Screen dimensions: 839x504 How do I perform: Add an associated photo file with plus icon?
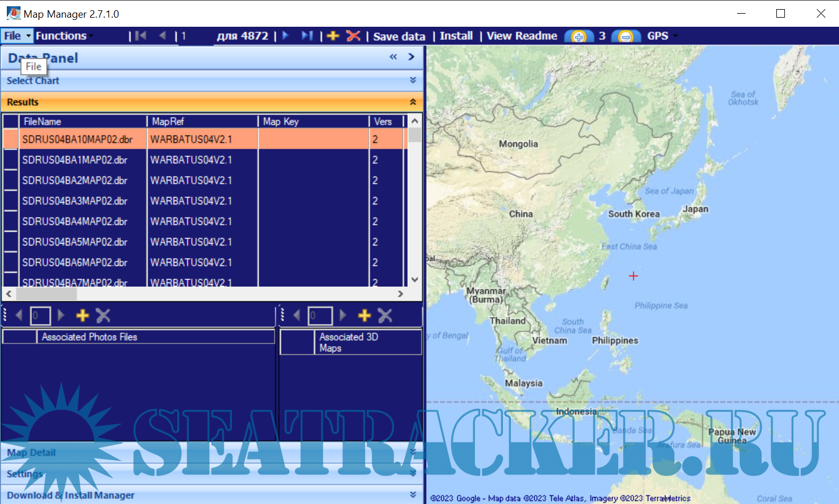pos(83,315)
